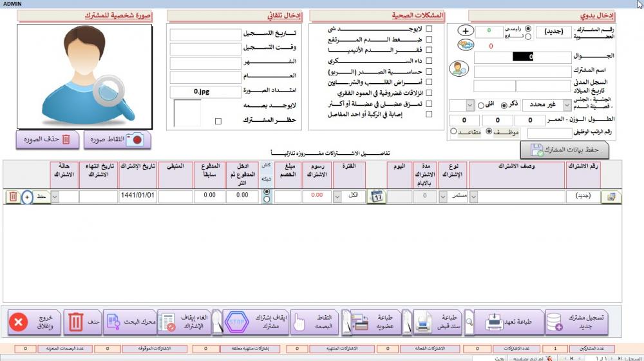Click طباعة سند قبض print button
The width and height of the screenshot is (644, 361).
pyautogui.click(x=437, y=322)
